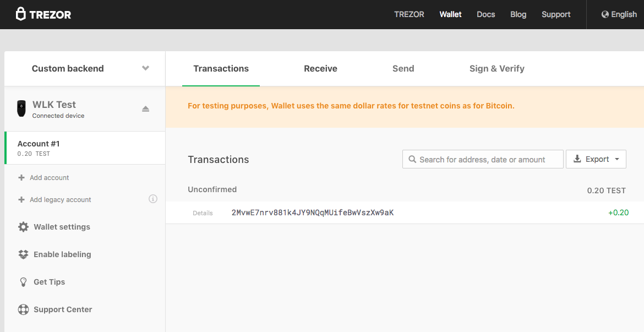Click the Wallet settings gear icon
This screenshot has width=644, height=332.
point(23,227)
